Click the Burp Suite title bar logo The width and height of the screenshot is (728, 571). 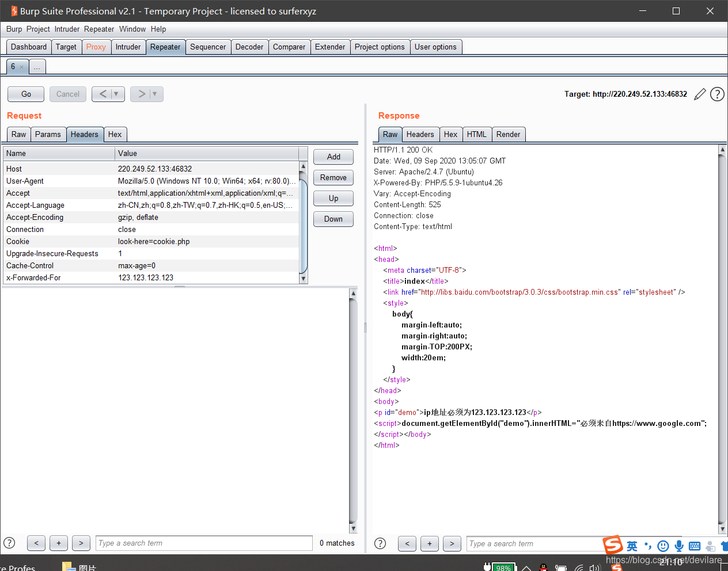pos(14,11)
